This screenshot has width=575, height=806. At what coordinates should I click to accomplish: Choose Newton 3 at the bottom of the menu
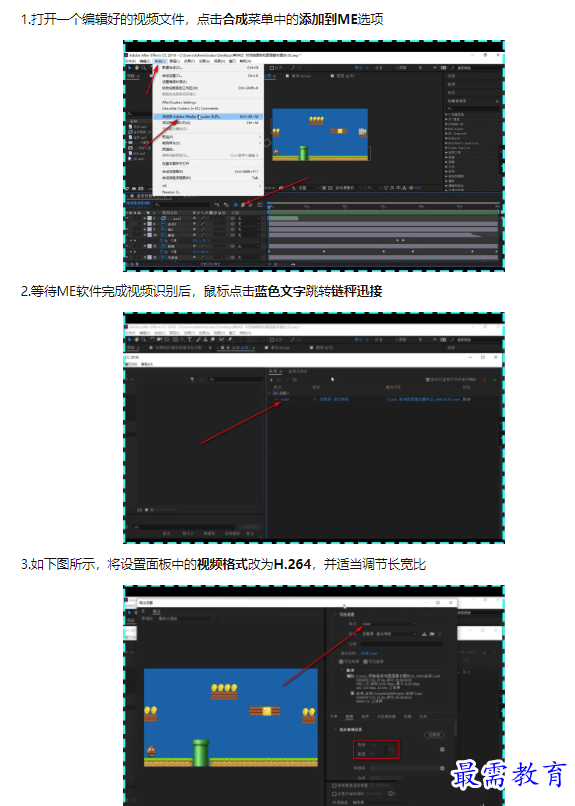click(x=171, y=192)
